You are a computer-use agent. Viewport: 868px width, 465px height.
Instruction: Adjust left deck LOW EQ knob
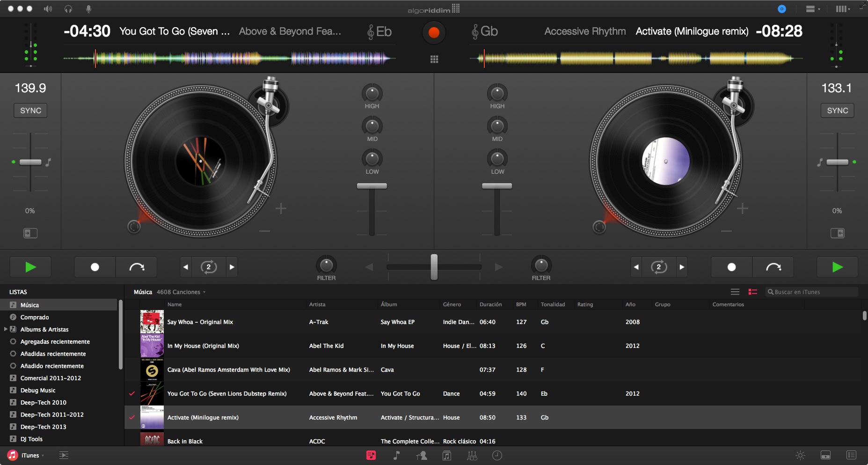click(372, 159)
